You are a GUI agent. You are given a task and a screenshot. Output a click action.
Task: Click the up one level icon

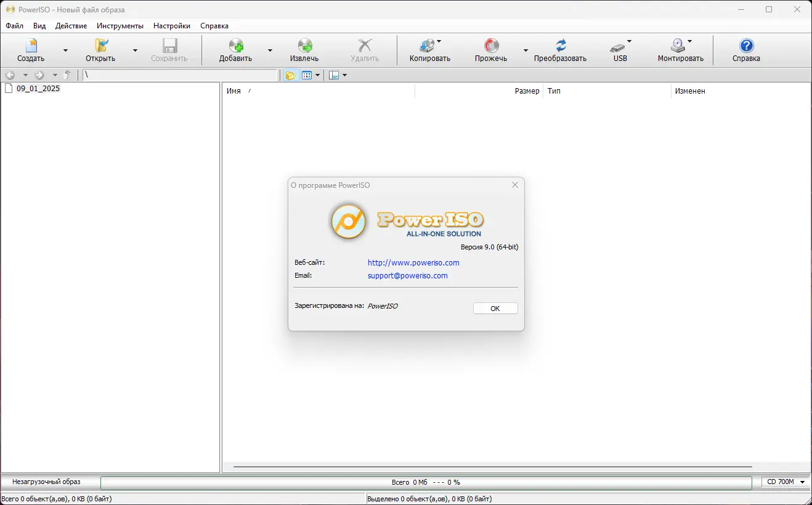point(68,75)
